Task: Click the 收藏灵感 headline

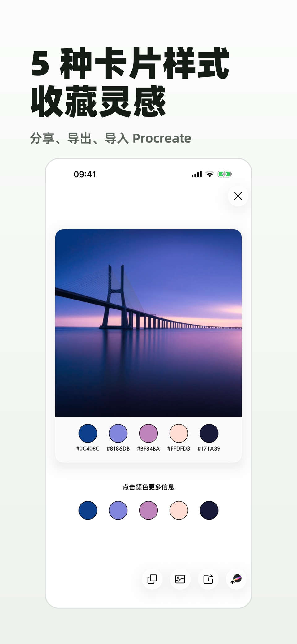Action: (x=98, y=102)
